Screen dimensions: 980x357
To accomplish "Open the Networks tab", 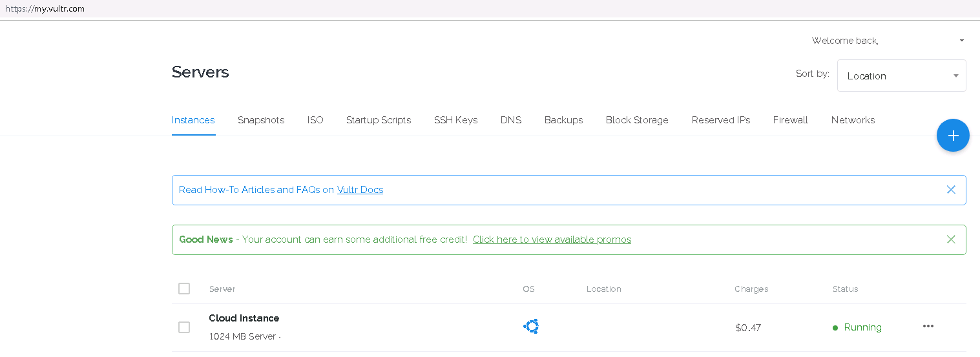I will tap(853, 120).
